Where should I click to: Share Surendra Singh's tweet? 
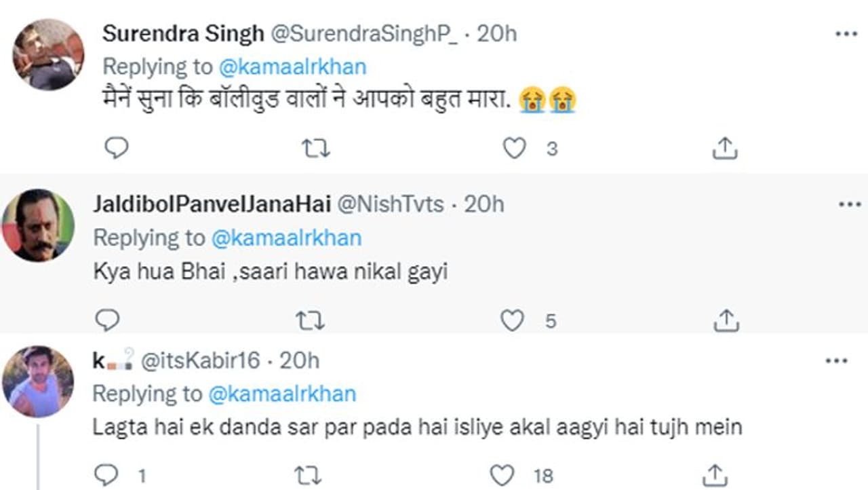click(x=724, y=148)
